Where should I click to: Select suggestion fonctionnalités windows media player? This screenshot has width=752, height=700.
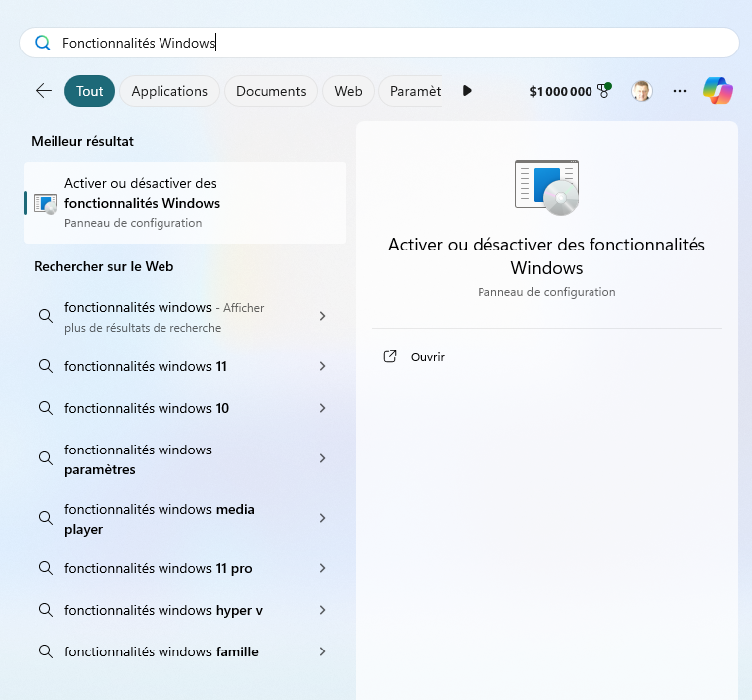pos(184,519)
